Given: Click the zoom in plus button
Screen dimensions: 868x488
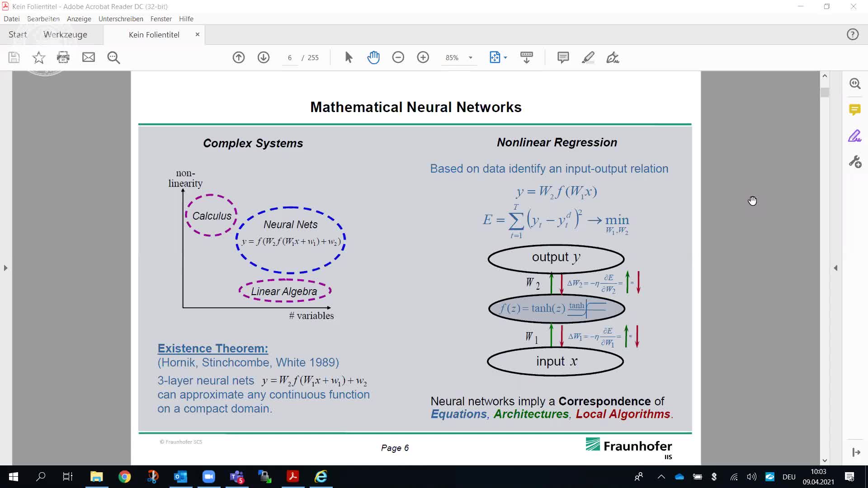Looking at the screenshot, I should pyautogui.click(x=423, y=57).
